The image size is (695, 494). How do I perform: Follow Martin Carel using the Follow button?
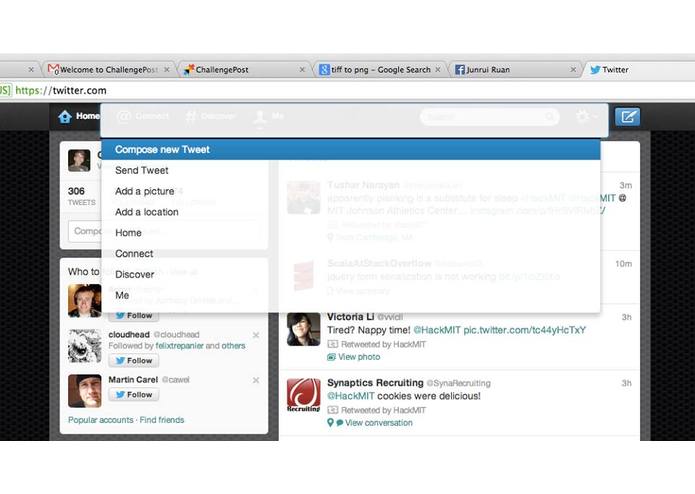(x=133, y=394)
